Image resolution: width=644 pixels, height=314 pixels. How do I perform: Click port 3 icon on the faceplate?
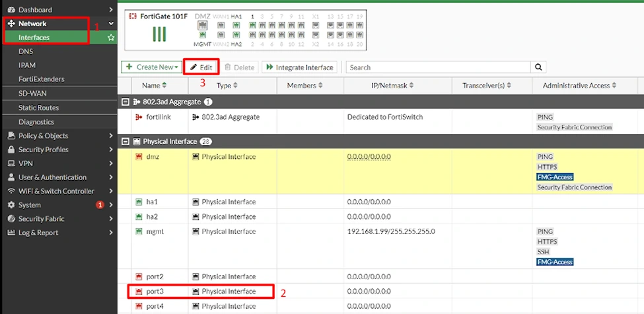click(262, 25)
